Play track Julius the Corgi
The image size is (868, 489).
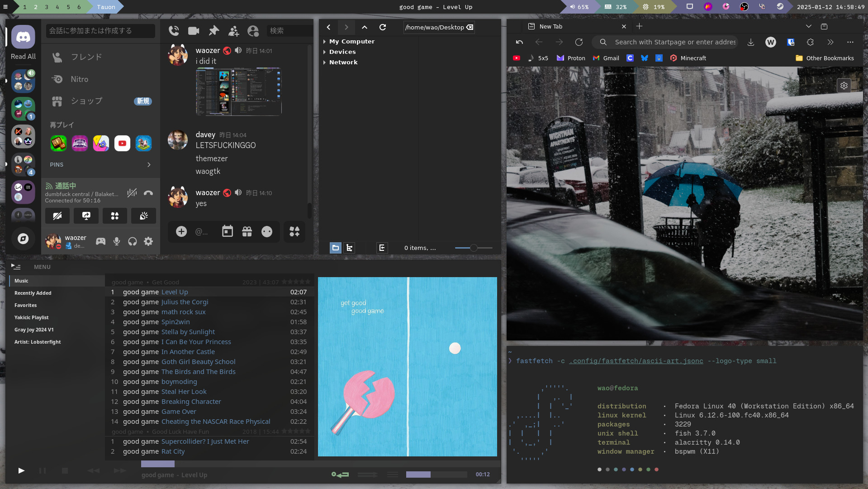coord(210,302)
